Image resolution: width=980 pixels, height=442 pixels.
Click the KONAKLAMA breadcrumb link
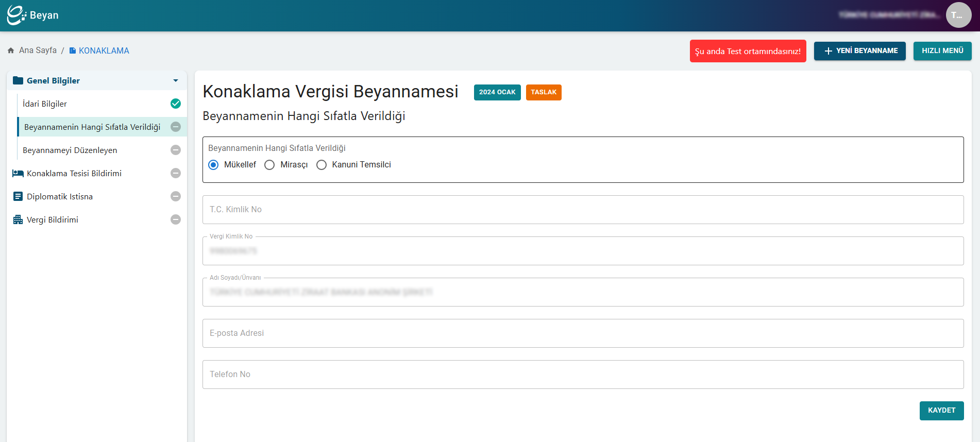[x=104, y=50]
